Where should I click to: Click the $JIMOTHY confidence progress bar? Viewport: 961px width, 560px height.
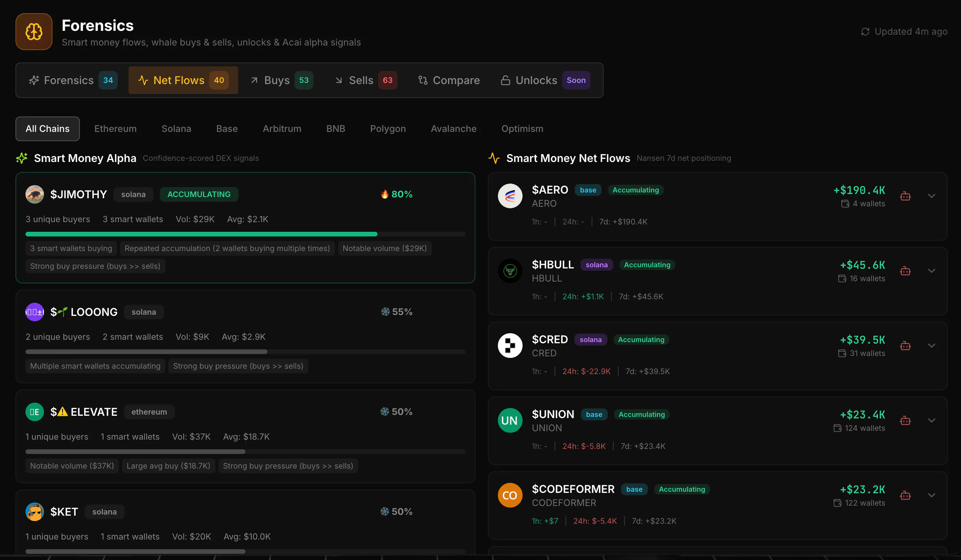pyautogui.click(x=245, y=234)
